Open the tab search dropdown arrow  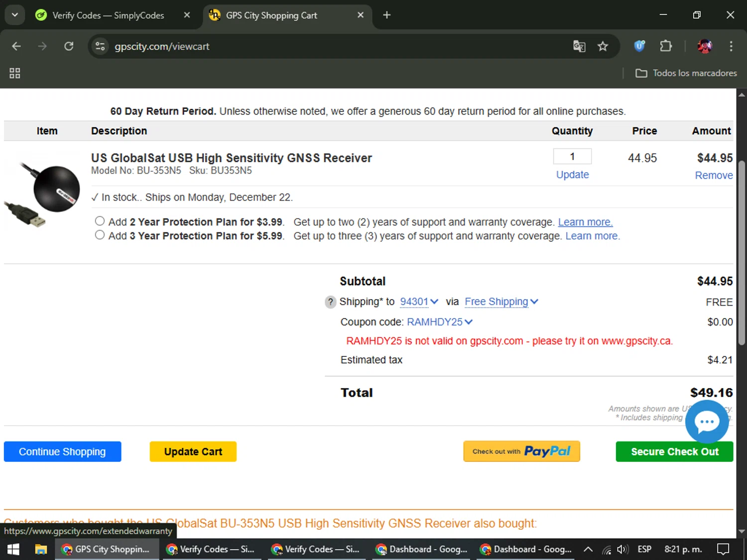click(15, 15)
